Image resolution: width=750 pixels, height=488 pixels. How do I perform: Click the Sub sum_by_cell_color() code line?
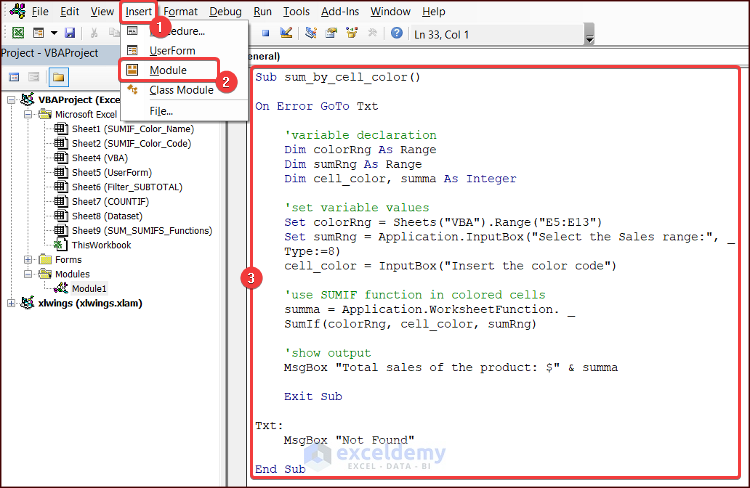pyautogui.click(x=338, y=77)
